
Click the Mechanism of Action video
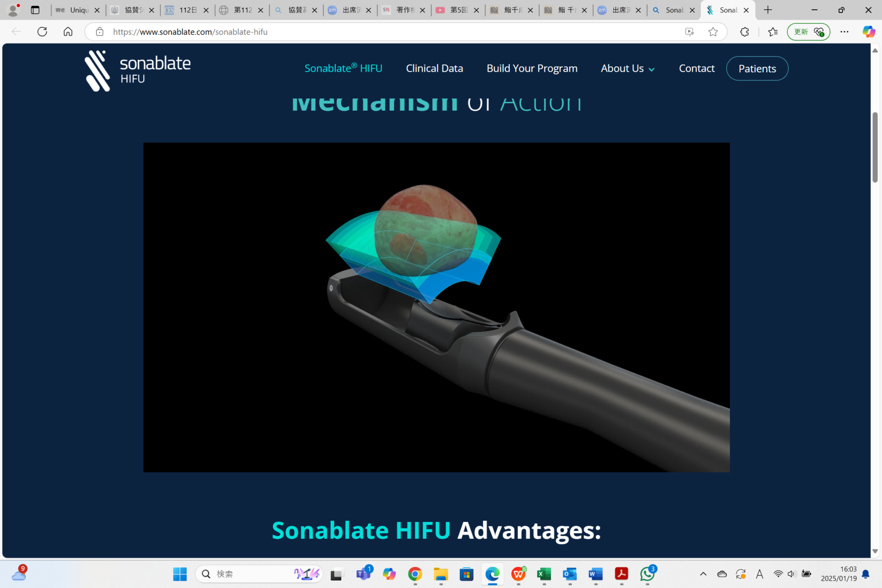click(x=436, y=307)
